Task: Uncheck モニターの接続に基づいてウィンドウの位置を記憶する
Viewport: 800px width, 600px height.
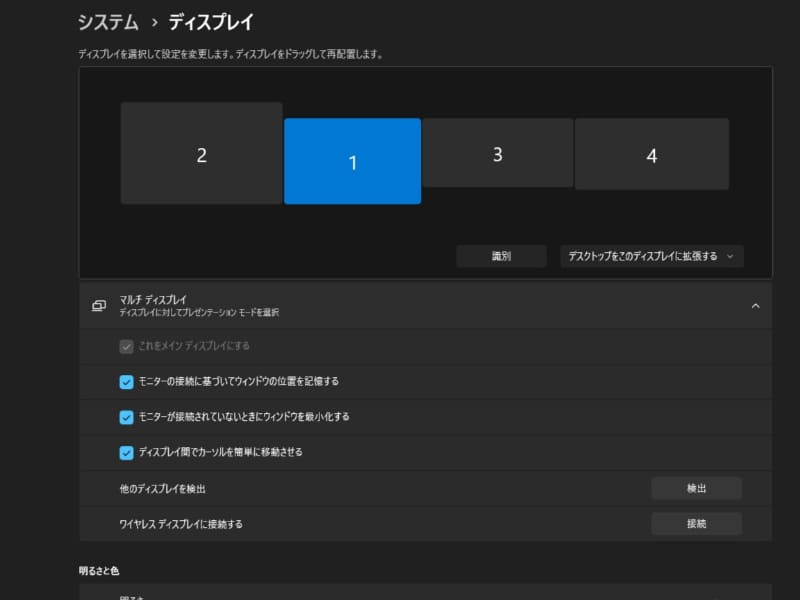Action: (127, 382)
